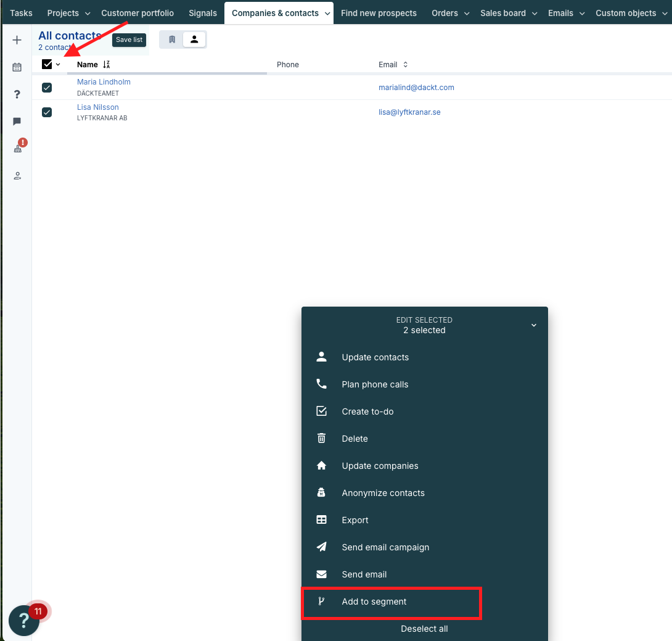The height and width of the screenshot is (641, 672).
Task: Click the sidebar question mark icon
Action: click(x=17, y=94)
